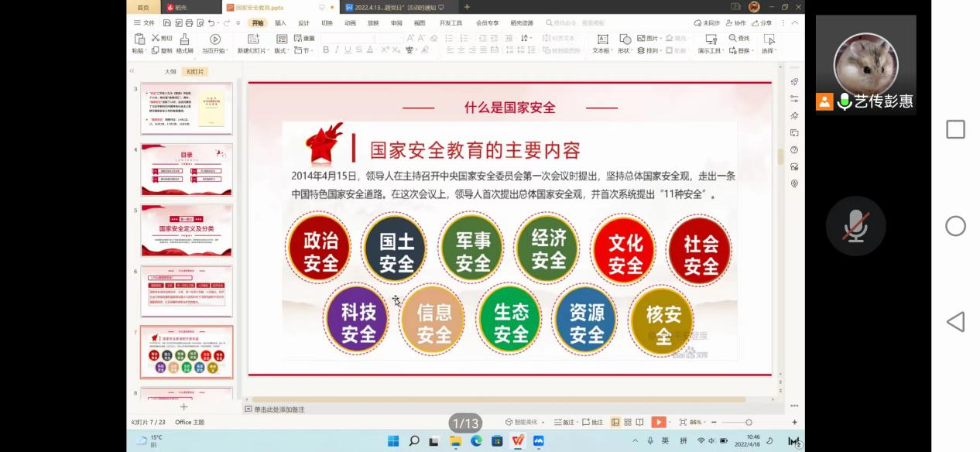Click the Find (查找) magnifier icon
This screenshot has width=980, height=452.
click(733, 38)
